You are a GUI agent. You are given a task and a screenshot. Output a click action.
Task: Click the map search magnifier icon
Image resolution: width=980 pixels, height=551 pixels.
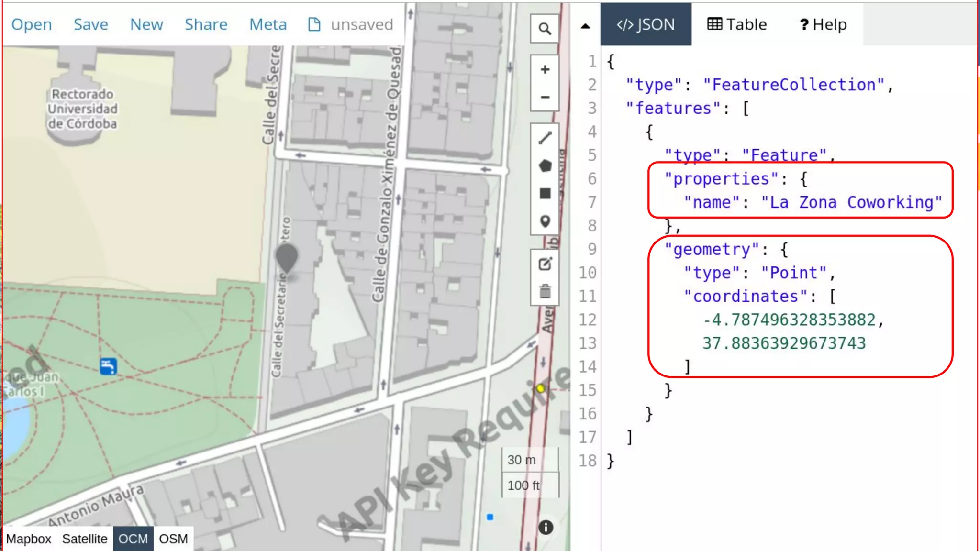[x=545, y=29]
